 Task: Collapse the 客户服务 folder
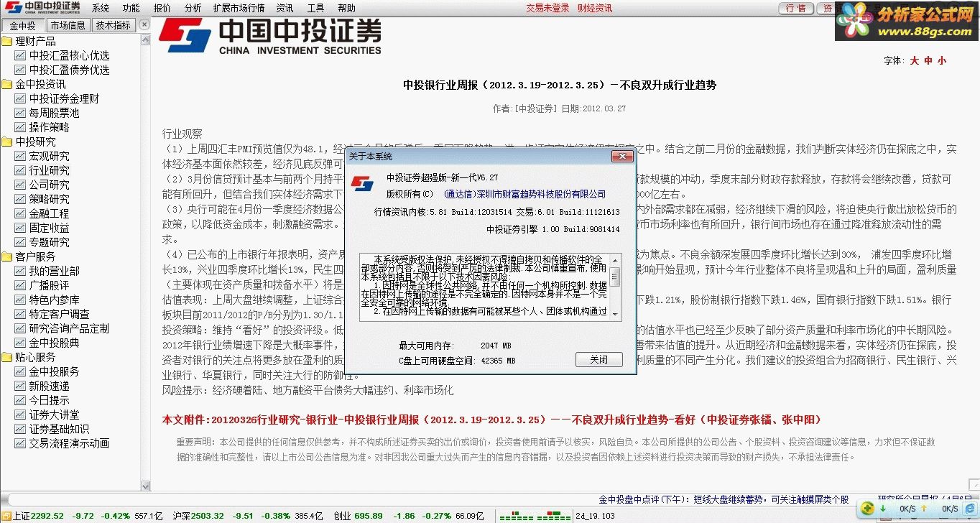click(7, 256)
